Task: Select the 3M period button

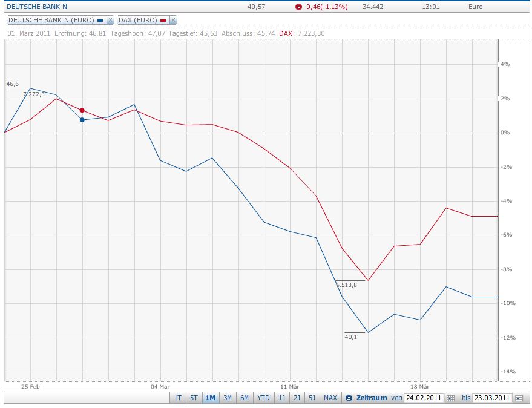Action: 227,398
